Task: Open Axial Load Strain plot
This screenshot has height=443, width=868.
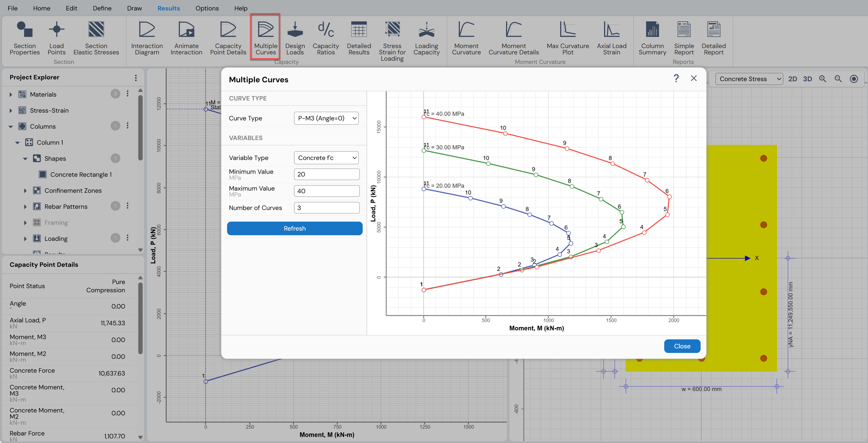Action: pos(612,38)
